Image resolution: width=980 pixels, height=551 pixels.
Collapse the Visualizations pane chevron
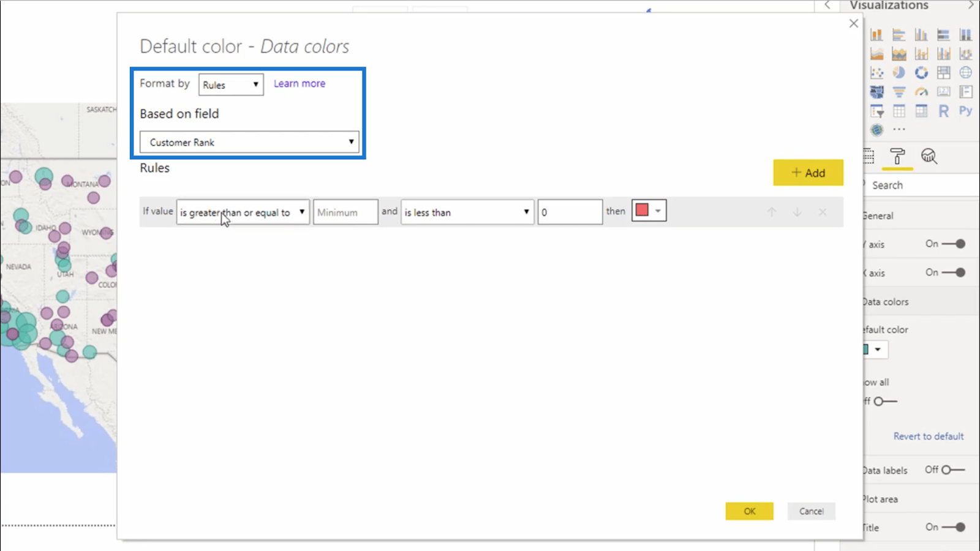tap(970, 5)
